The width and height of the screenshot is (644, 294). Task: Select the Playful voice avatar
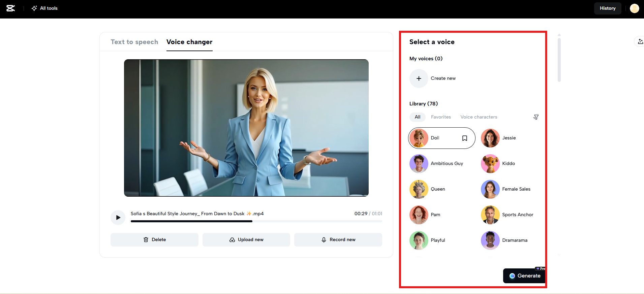pyautogui.click(x=419, y=240)
